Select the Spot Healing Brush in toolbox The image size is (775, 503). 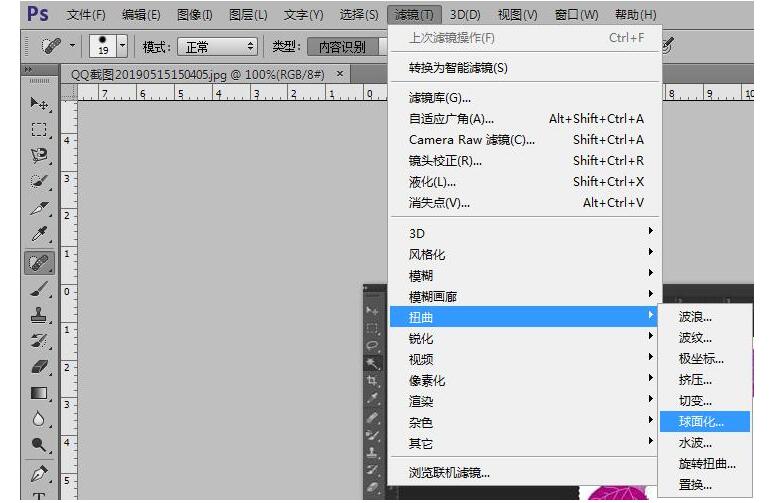pos(39,262)
